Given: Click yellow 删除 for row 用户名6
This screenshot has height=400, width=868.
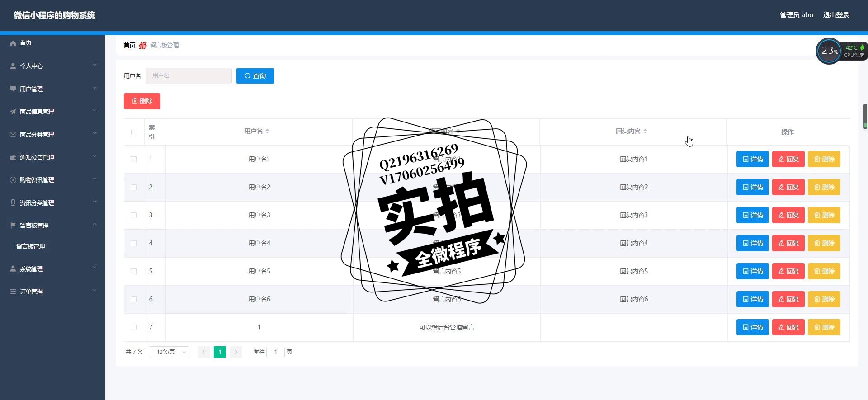Looking at the screenshot, I should tap(824, 299).
